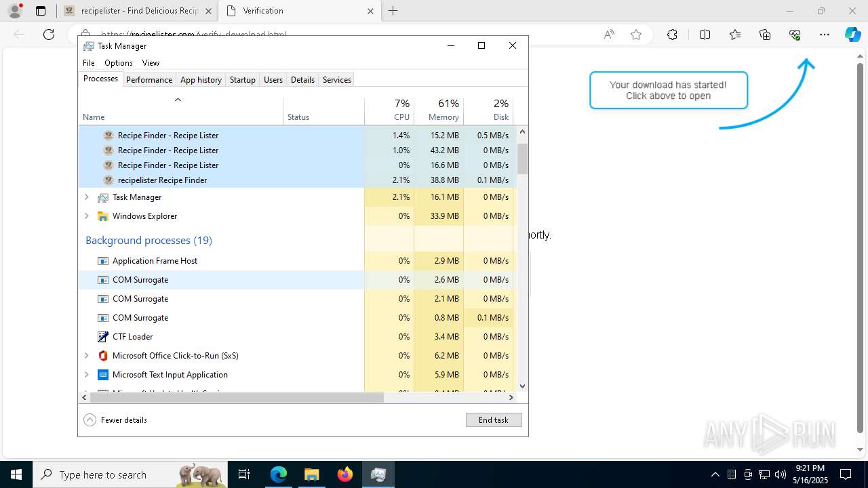The width and height of the screenshot is (868, 488).
Task: Open the Options menu in Task Manager
Action: [x=119, y=62]
